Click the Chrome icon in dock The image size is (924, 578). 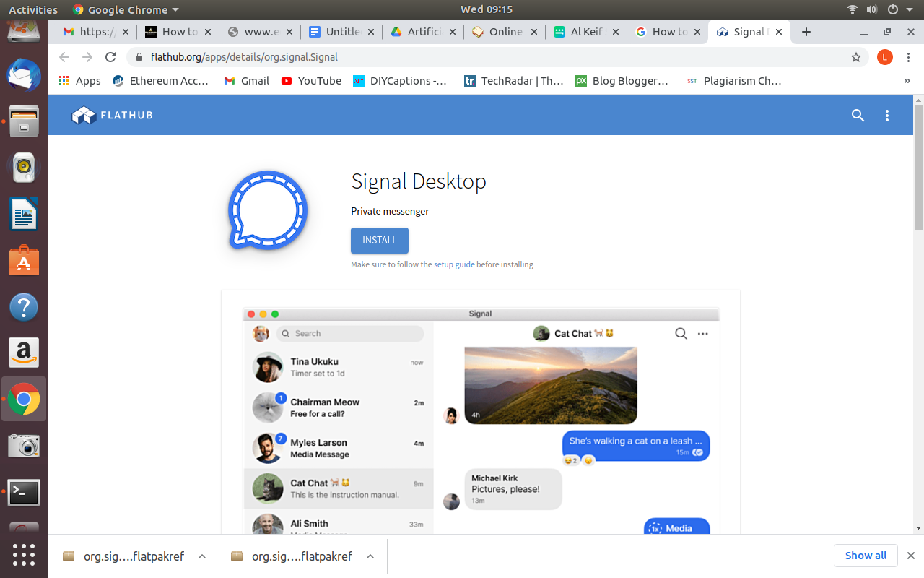click(24, 399)
